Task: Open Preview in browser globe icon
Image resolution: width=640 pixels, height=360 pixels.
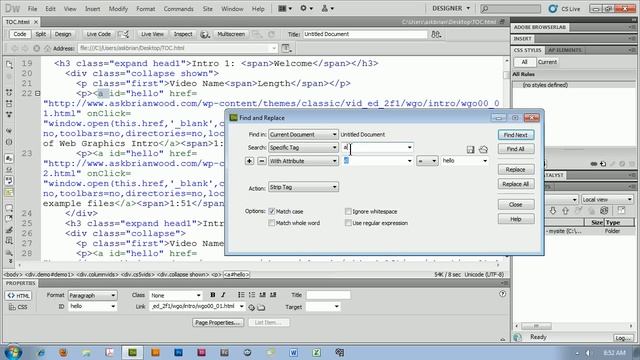Action: coord(205,34)
